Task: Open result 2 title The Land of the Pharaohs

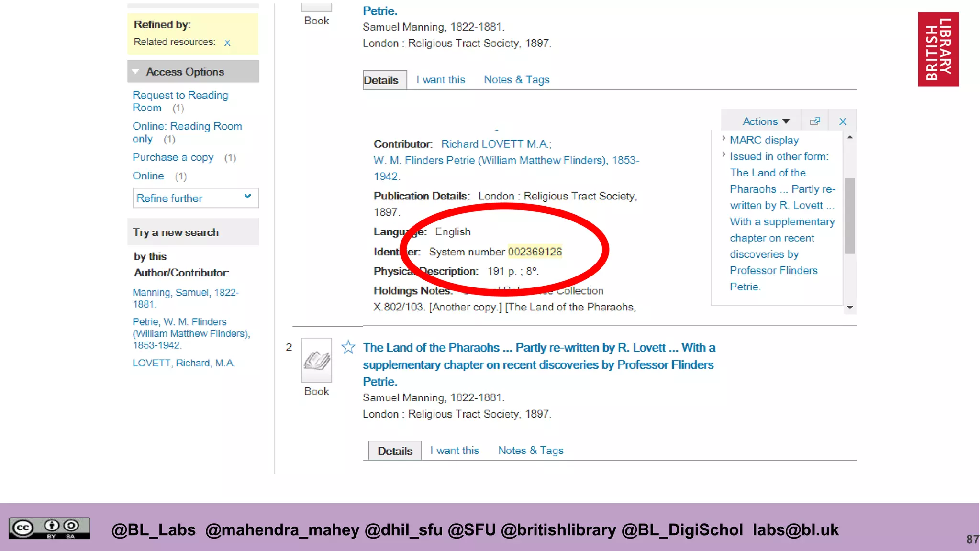Action: coord(539,364)
